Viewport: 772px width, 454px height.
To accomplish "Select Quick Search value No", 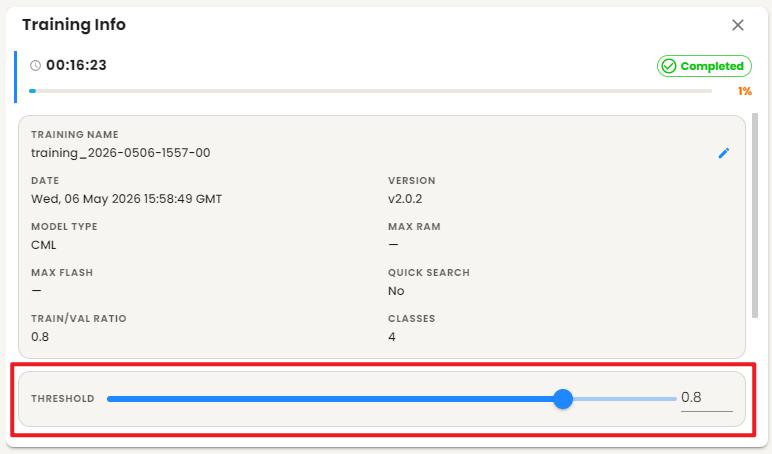I will [396, 291].
